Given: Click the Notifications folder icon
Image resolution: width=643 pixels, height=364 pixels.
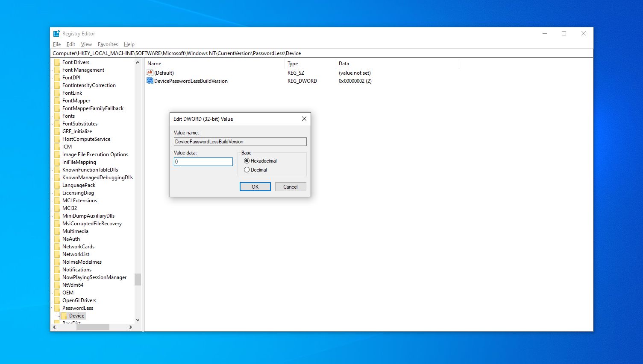Looking at the screenshot, I should coord(57,270).
